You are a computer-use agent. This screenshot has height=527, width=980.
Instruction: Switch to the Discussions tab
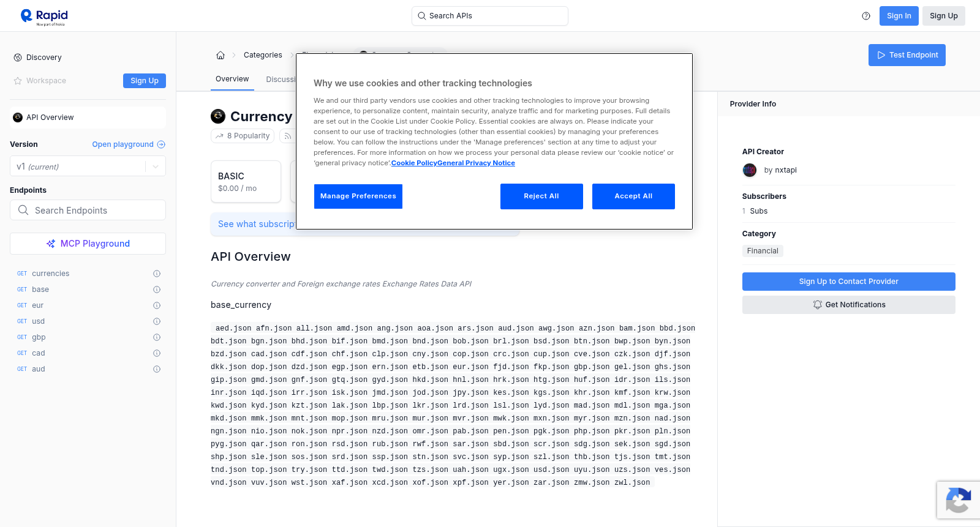point(281,80)
